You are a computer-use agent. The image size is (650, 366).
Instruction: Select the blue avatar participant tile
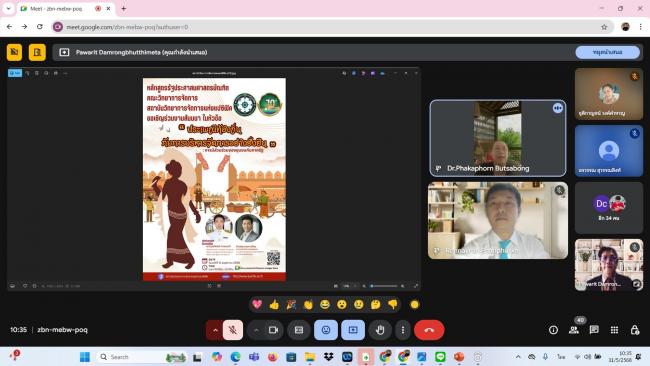tap(609, 151)
